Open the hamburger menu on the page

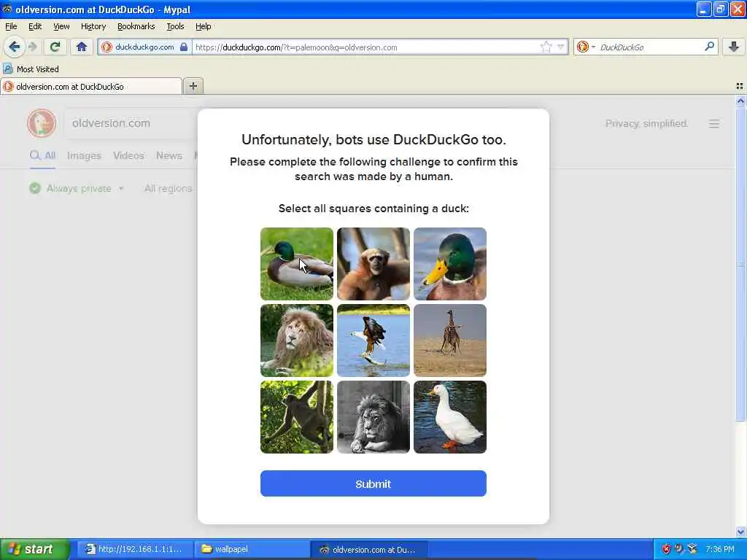[713, 124]
